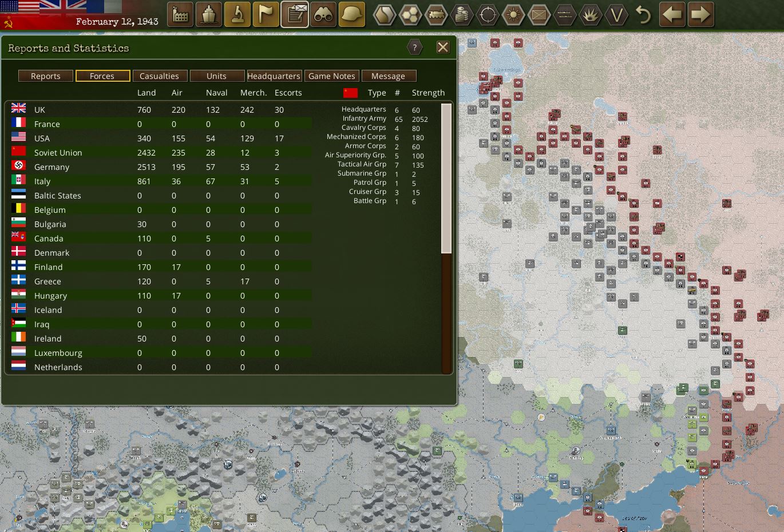Open the Game Notes tab
784x532 pixels.
click(332, 76)
